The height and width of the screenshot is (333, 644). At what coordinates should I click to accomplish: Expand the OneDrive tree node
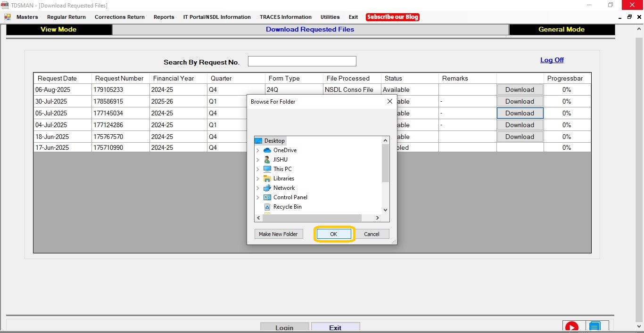[258, 150]
